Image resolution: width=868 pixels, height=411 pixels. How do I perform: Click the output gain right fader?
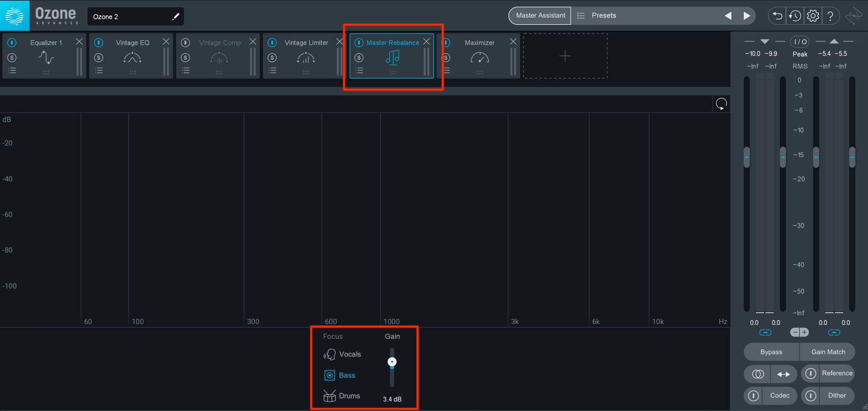852,157
